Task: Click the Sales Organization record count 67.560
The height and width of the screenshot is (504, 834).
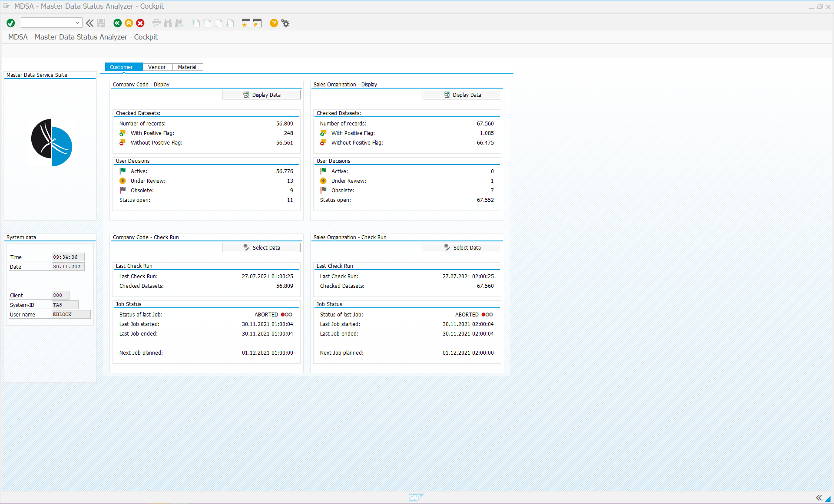Action: 485,124
